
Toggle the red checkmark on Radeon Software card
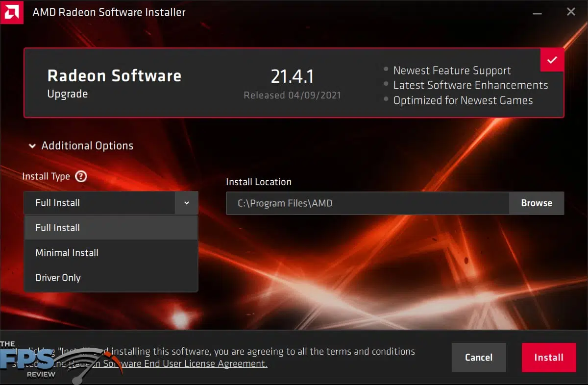coord(552,60)
